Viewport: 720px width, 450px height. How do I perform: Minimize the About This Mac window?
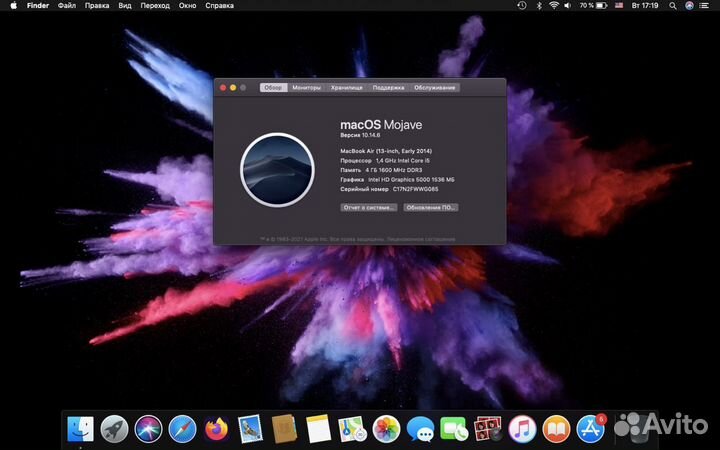coord(233,87)
